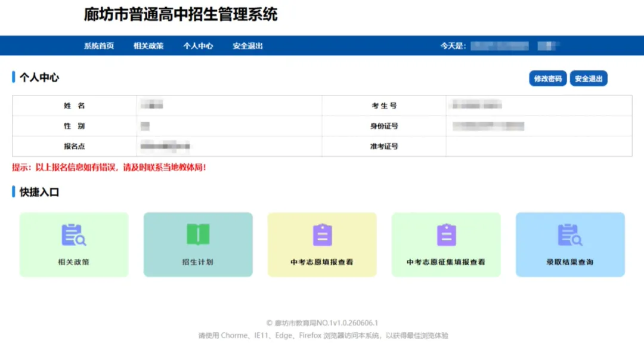Choose 安全退出 in the navigation bar
644x347 pixels.
pos(247,46)
